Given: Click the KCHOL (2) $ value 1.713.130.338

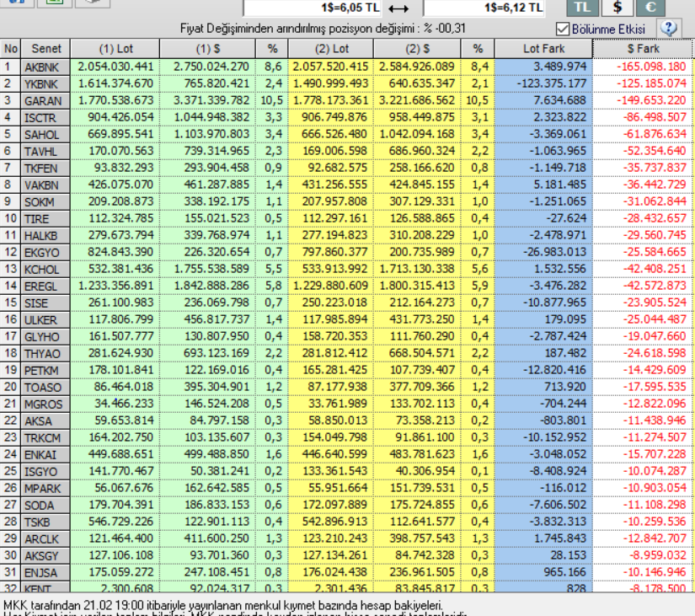Looking at the screenshot, I should pyautogui.click(x=417, y=269).
